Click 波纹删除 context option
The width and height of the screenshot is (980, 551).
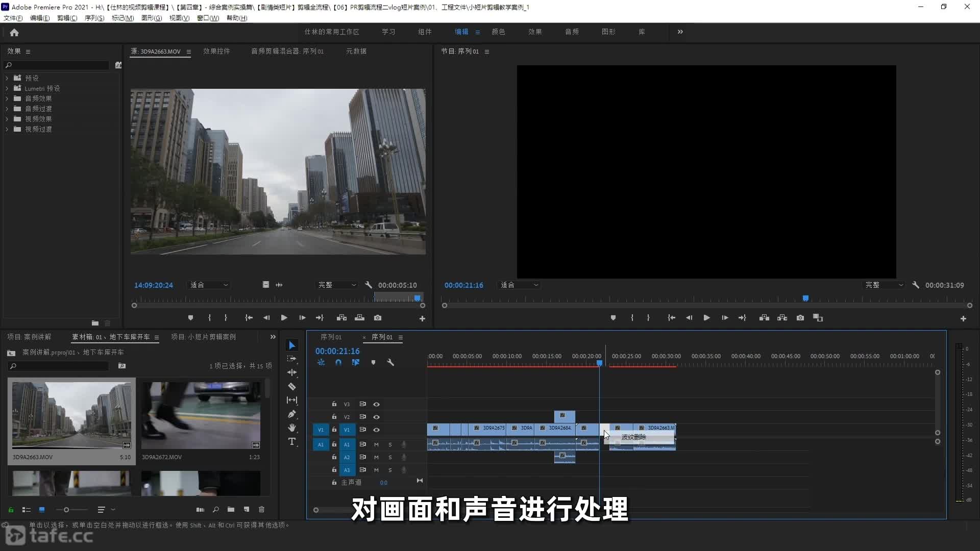pos(634,437)
